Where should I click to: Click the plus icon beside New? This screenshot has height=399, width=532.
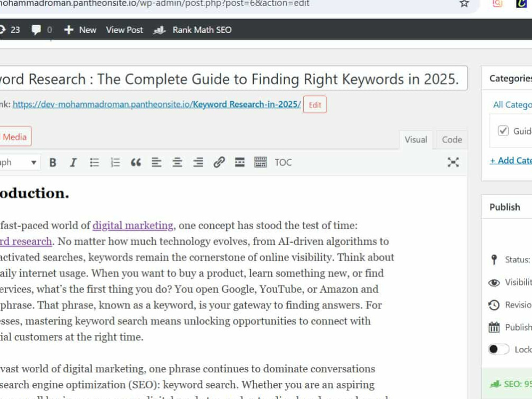(69, 30)
